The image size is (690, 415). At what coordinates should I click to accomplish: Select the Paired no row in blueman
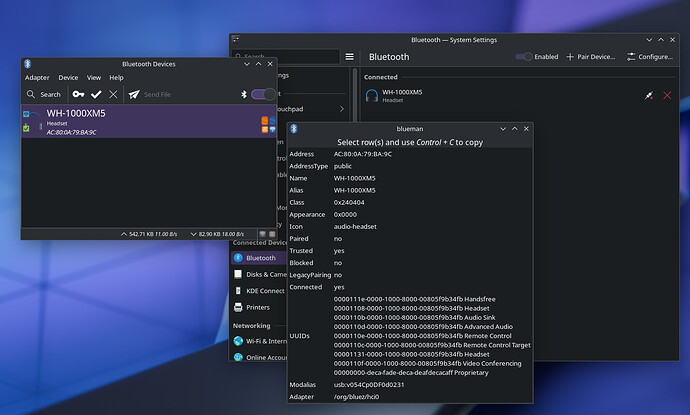410,239
